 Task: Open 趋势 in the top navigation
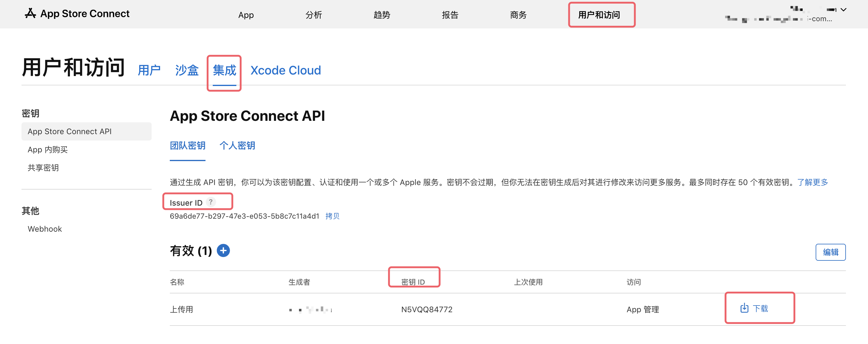coord(381,15)
